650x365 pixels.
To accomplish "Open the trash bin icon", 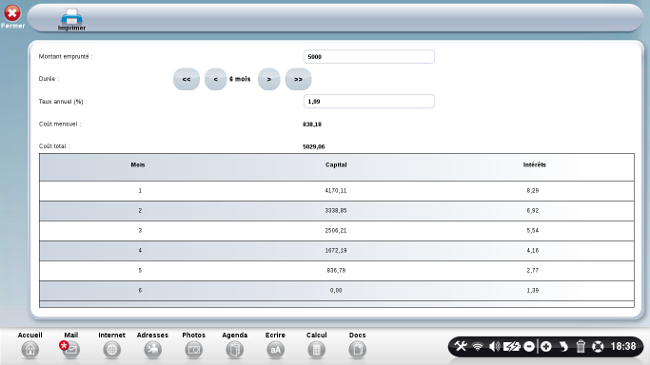I will click(x=580, y=346).
